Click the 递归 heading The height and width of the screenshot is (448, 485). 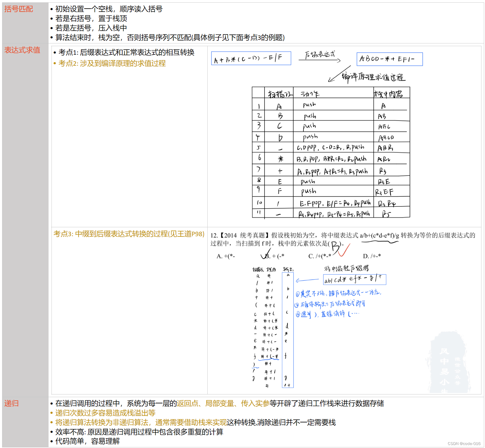click(11, 403)
